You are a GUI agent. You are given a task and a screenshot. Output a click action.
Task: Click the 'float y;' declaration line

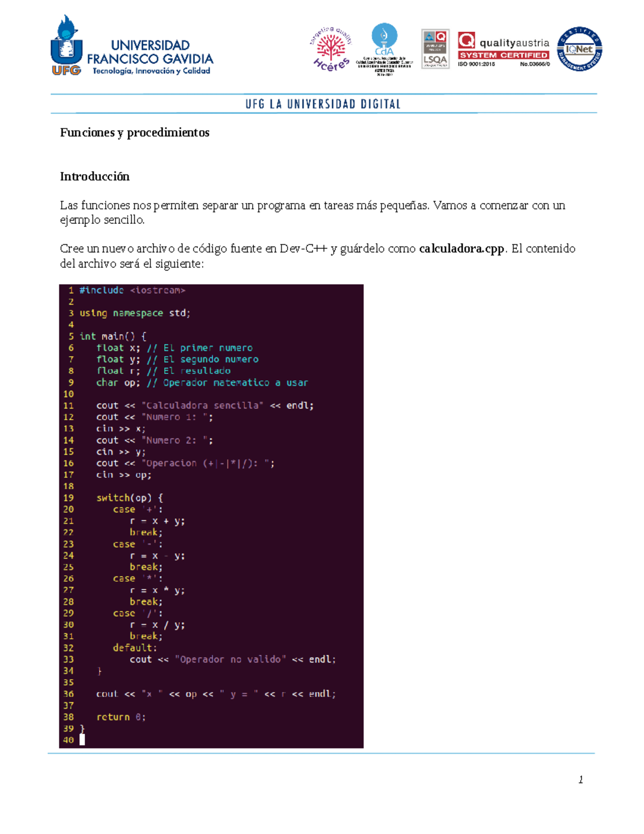177,359
